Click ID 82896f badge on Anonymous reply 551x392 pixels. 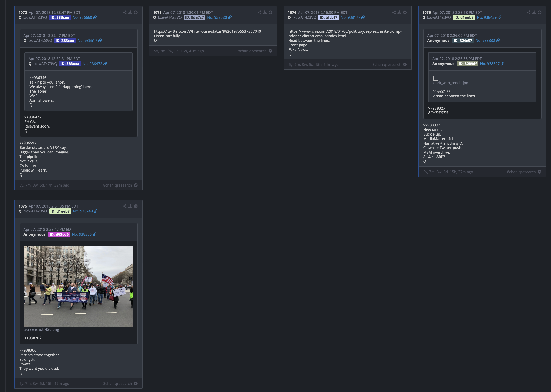[468, 64]
